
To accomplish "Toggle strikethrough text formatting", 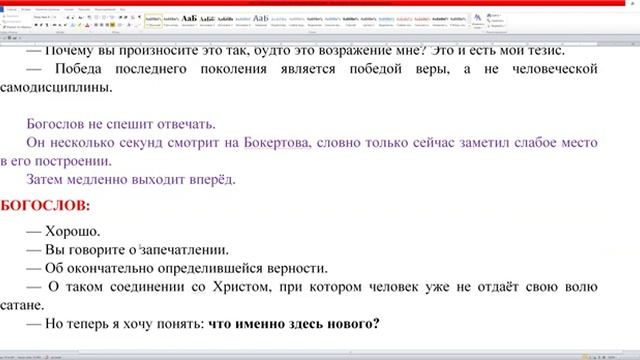I will coord(54,25).
